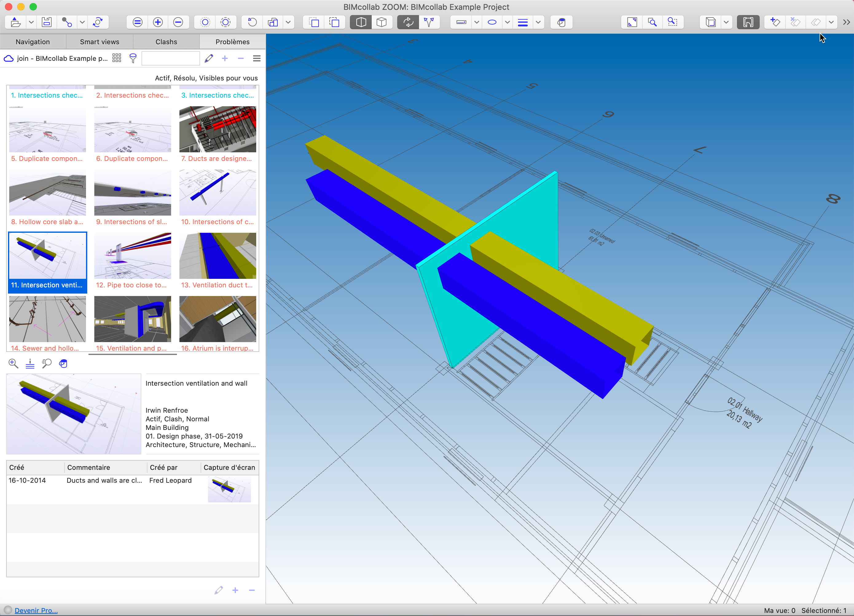Switch to the Smart views tab

pyautogui.click(x=100, y=42)
